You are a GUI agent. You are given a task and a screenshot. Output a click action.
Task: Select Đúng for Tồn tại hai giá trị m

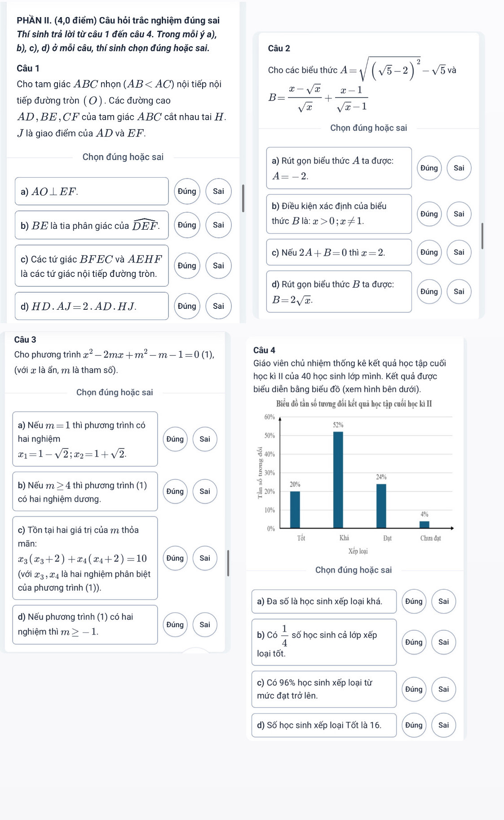coord(175,558)
